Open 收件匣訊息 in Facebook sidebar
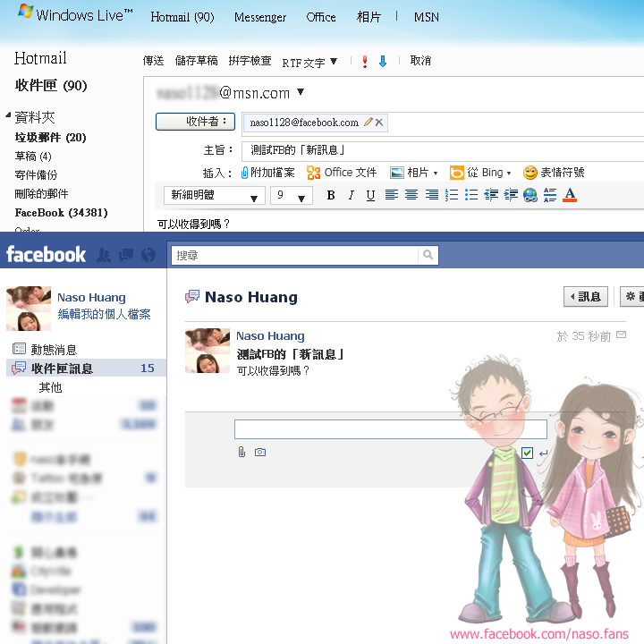 pos(86,368)
